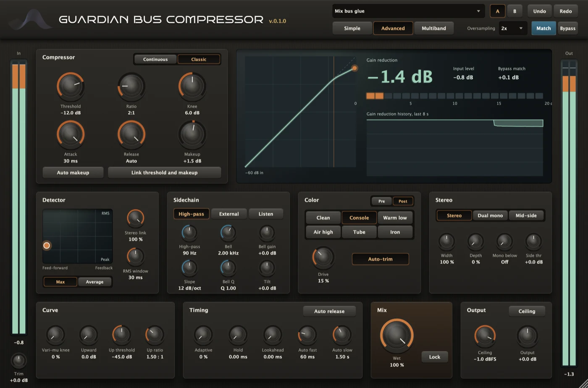Click the Stereo link knob

pyautogui.click(x=135, y=218)
